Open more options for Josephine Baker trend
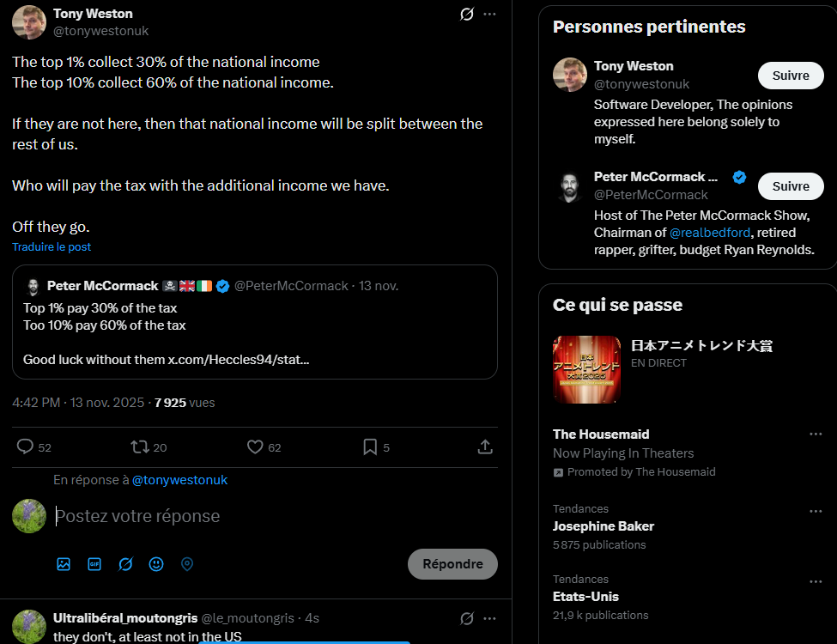837x644 pixels. click(816, 512)
